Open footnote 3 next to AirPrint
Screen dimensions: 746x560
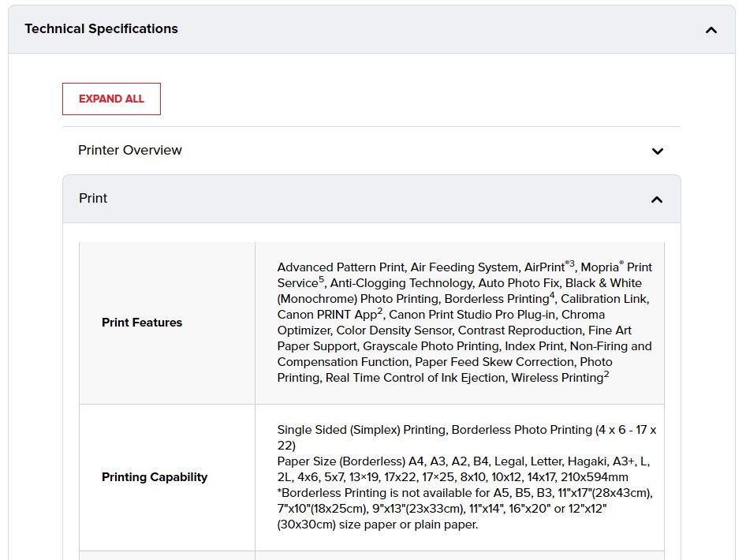click(572, 263)
